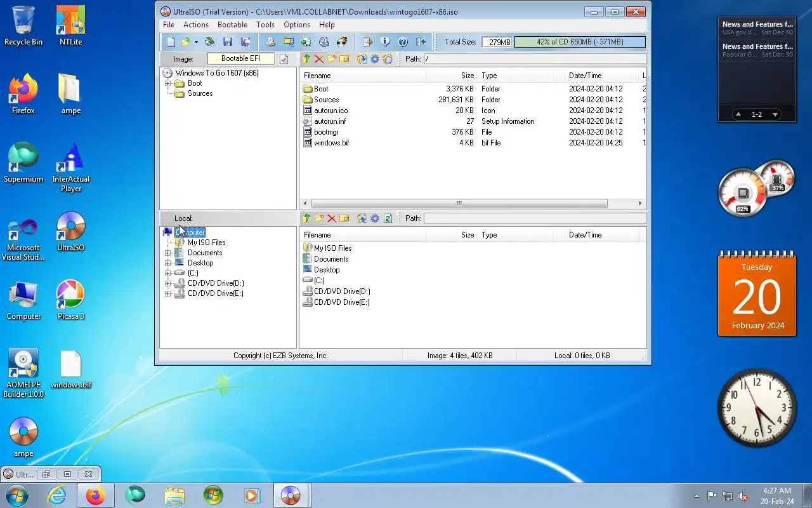Click the gear icon in image pane toolbar
Screen dimensions: 812x508
[375, 59]
